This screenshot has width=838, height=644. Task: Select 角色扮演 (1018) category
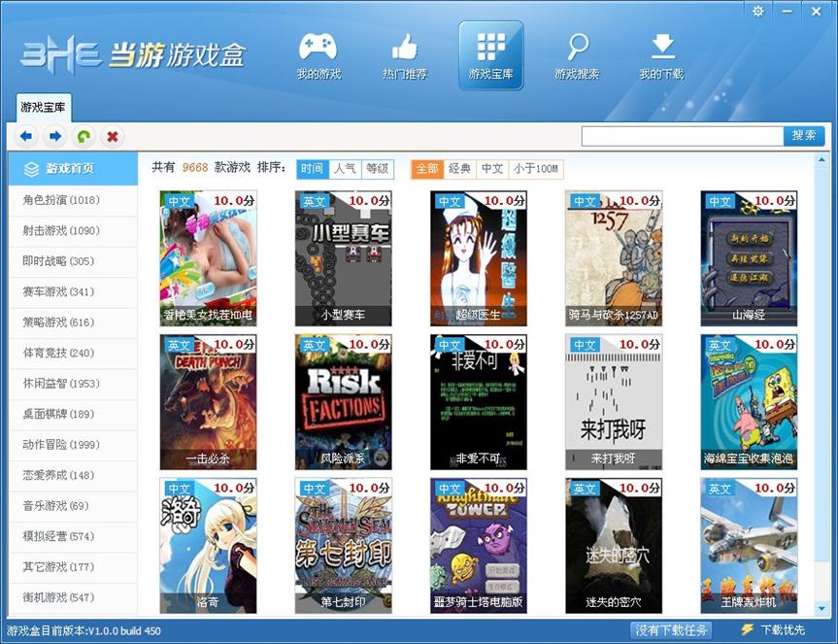click(73, 200)
